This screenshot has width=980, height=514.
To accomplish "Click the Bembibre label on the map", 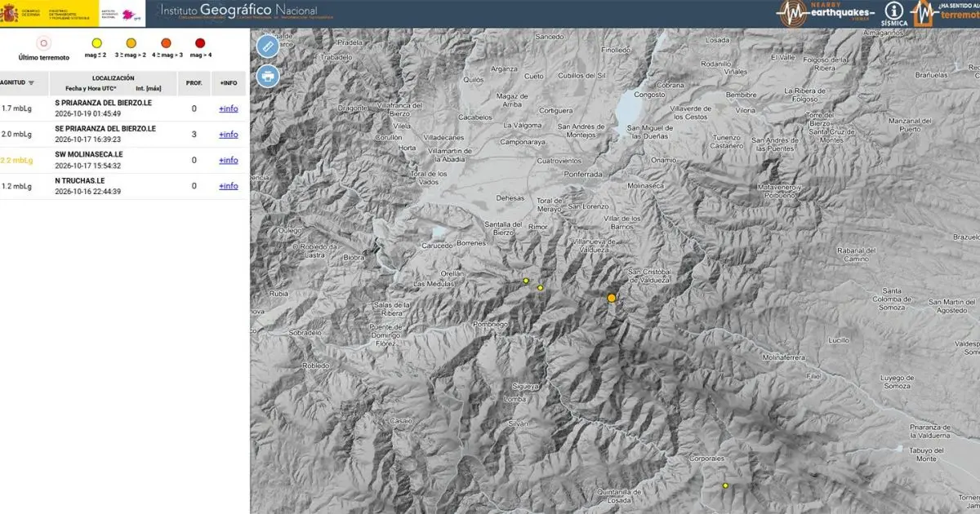I will [x=742, y=95].
